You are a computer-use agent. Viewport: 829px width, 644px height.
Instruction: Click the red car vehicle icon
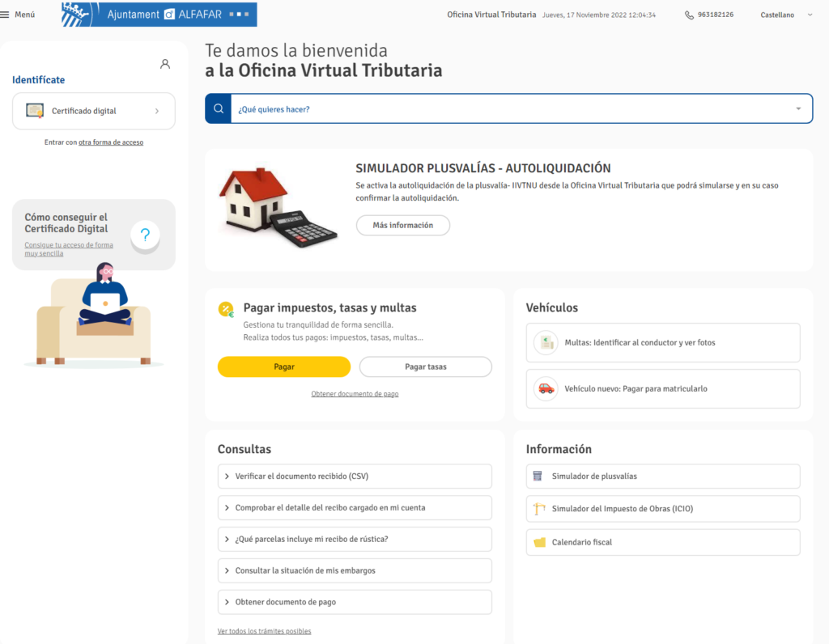[546, 389]
